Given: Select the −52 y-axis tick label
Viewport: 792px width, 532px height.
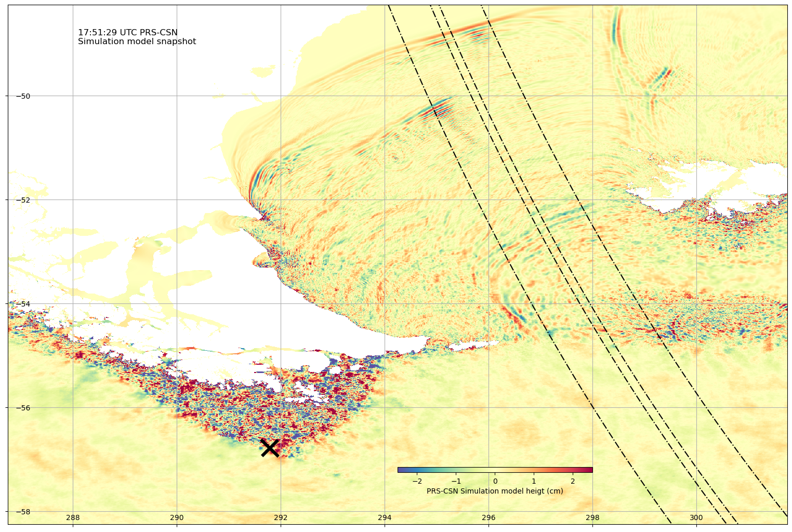Looking at the screenshot, I should [23, 200].
